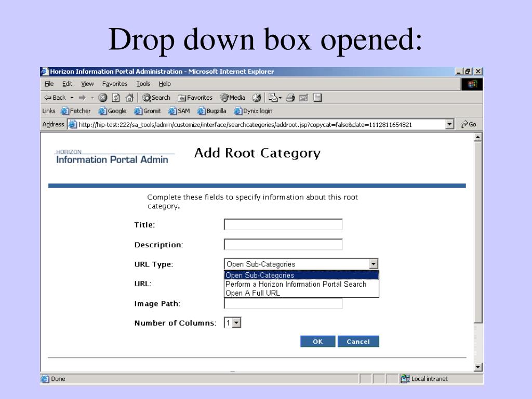532x399 pixels.
Task: Print the page with printer icon
Action: point(290,98)
